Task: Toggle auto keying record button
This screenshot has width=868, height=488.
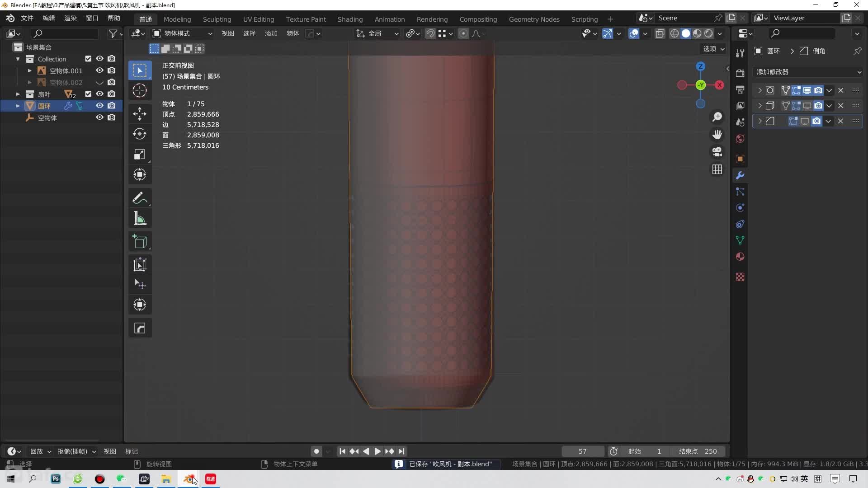Action: [x=316, y=451]
